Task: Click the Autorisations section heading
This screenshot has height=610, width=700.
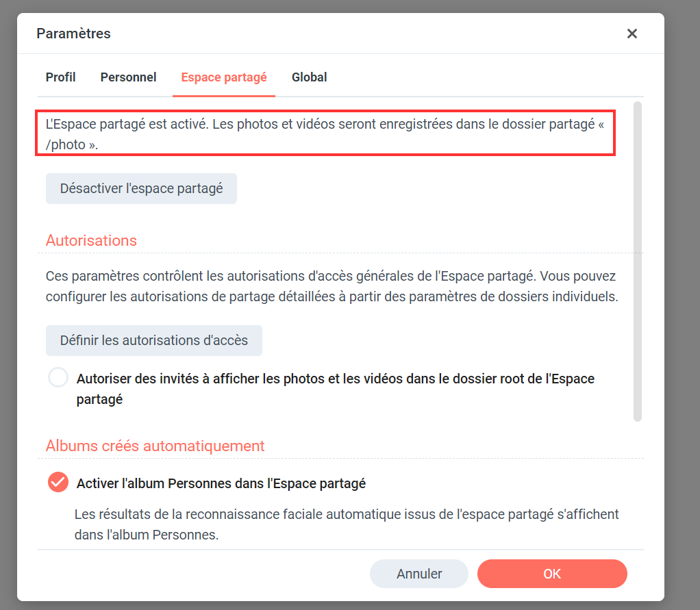Action: pyautogui.click(x=91, y=240)
